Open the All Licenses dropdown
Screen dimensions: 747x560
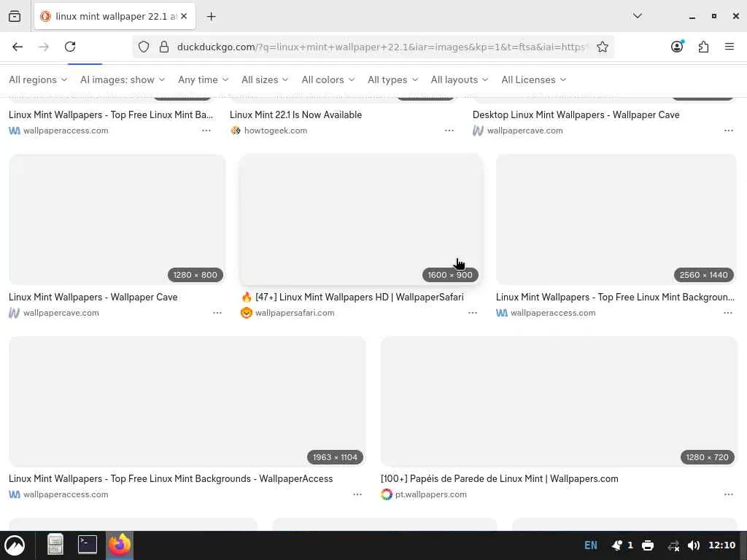point(533,79)
